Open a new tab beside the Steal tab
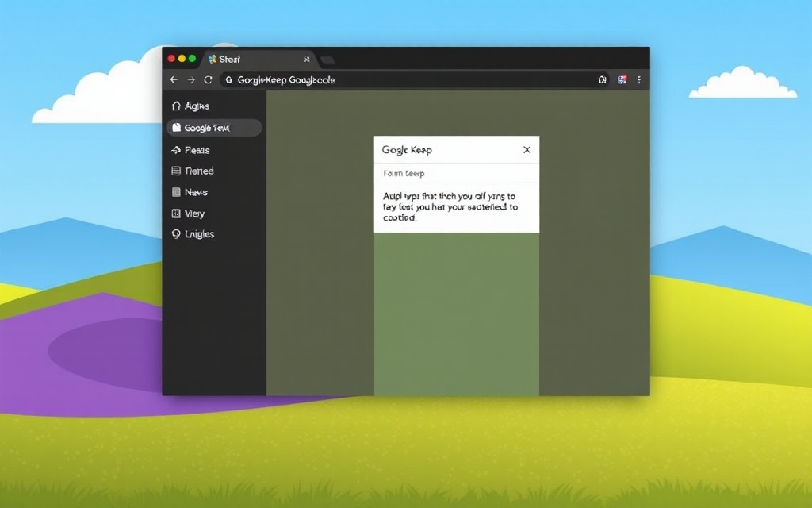 327,60
